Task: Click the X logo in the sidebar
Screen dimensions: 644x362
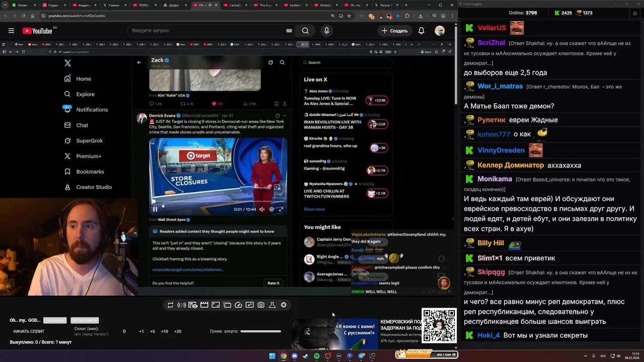Action: (x=67, y=63)
